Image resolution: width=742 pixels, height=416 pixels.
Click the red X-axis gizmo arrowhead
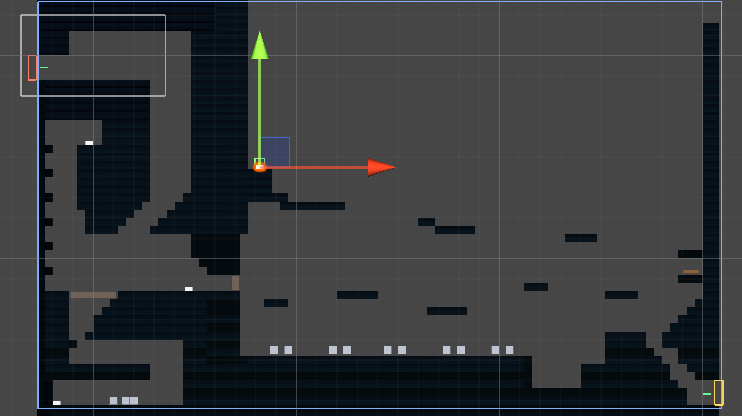click(381, 167)
